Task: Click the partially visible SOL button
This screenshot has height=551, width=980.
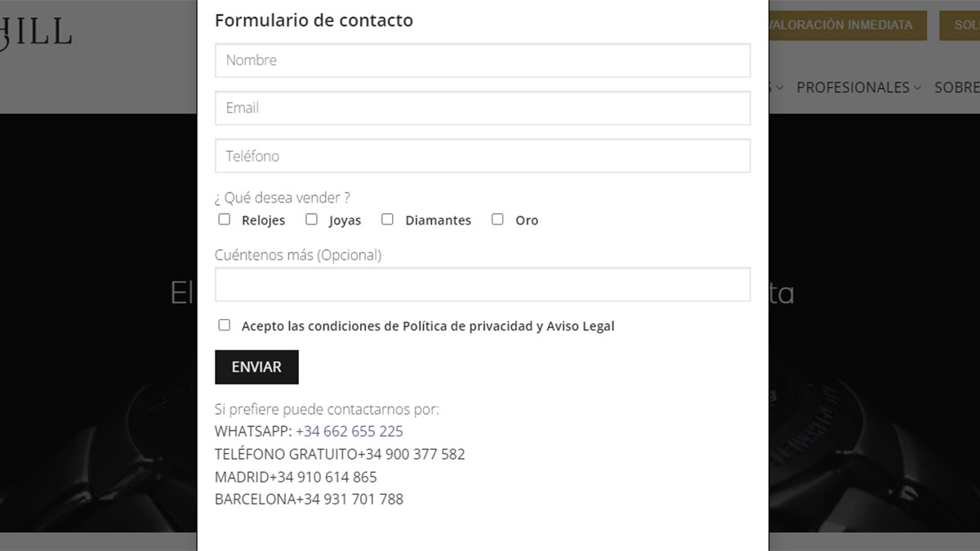Action: [964, 25]
